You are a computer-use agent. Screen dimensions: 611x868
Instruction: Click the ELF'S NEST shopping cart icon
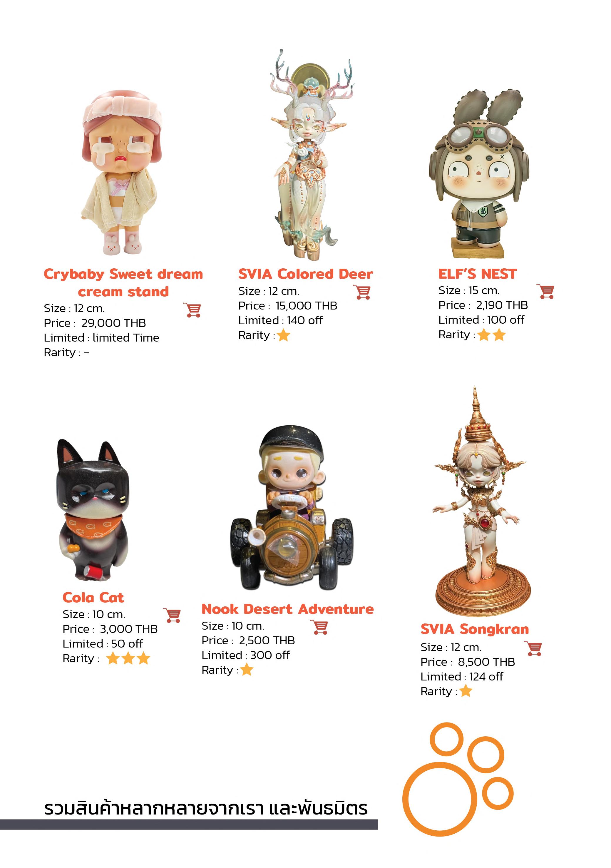(x=546, y=292)
